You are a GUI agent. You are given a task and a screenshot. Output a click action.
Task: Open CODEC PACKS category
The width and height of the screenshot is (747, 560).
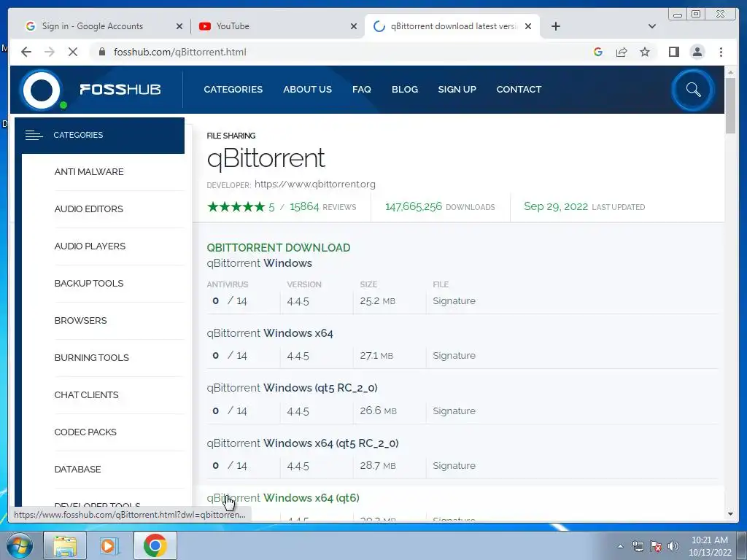(x=85, y=432)
